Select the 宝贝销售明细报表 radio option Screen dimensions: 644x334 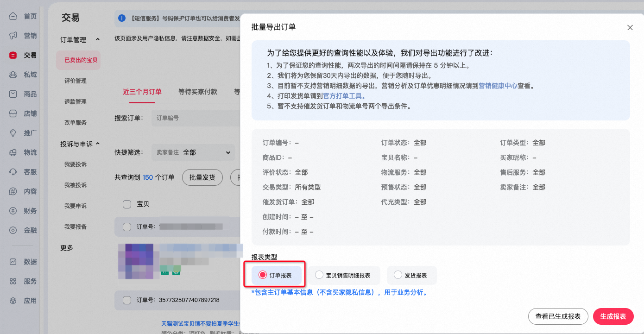point(319,275)
